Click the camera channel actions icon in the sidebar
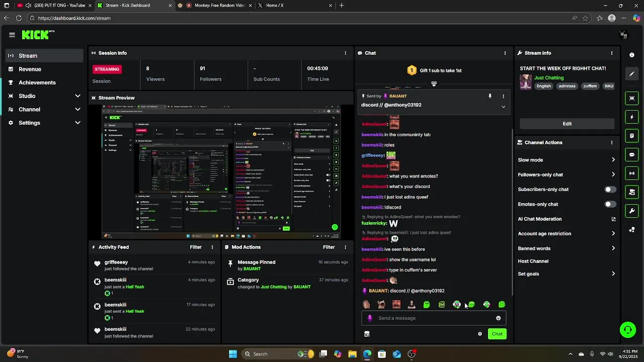The height and width of the screenshot is (362, 644). (x=632, y=192)
